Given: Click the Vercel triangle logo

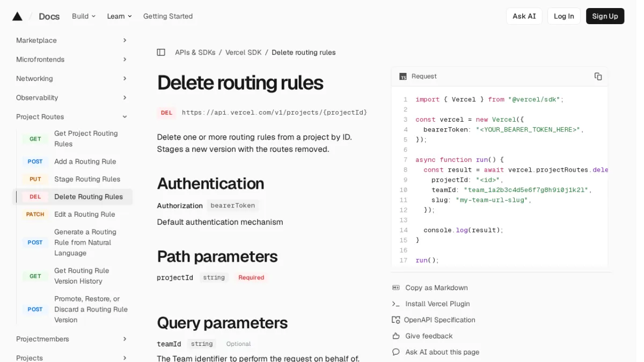Looking at the screenshot, I should click(17, 16).
